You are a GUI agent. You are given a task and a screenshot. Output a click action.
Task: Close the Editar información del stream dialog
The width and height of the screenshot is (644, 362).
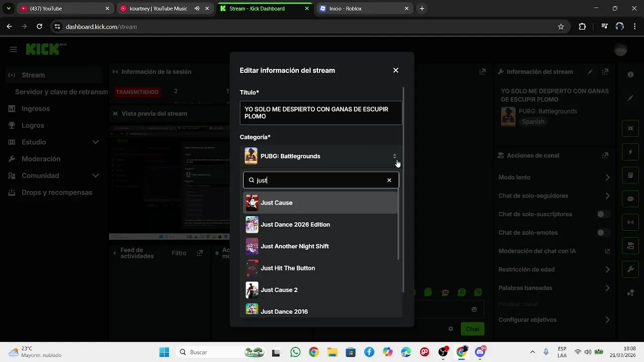pyautogui.click(x=395, y=70)
